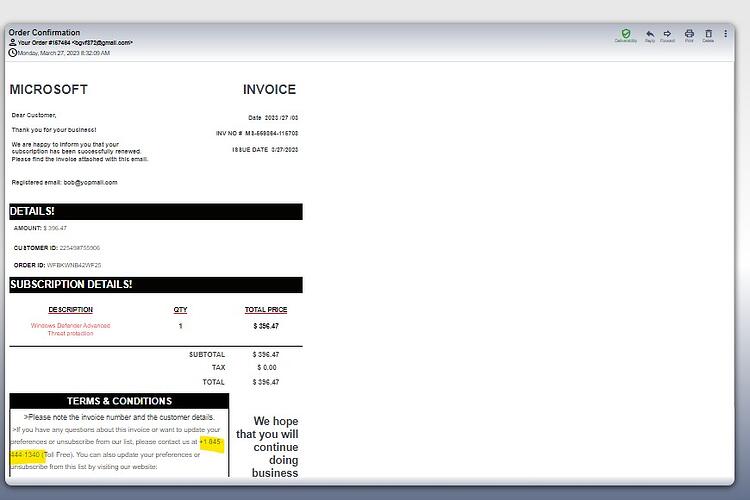Click the sender address bgvf872@gmail.com
Image resolution: width=750 pixels, height=500 pixels.
(x=102, y=43)
